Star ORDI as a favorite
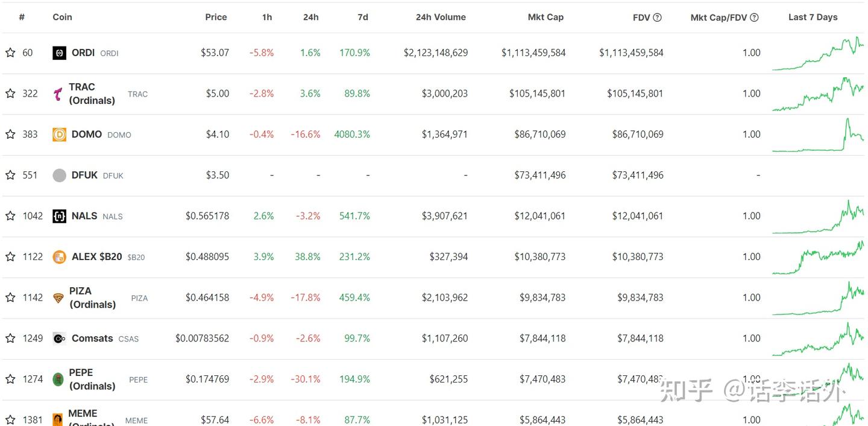 point(10,52)
